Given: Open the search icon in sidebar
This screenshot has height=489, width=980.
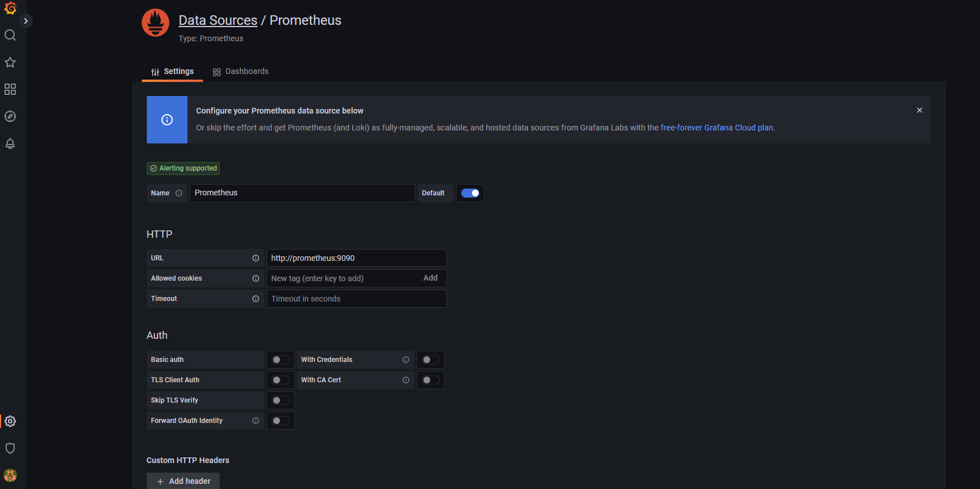Looking at the screenshot, I should click(x=10, y=35).
